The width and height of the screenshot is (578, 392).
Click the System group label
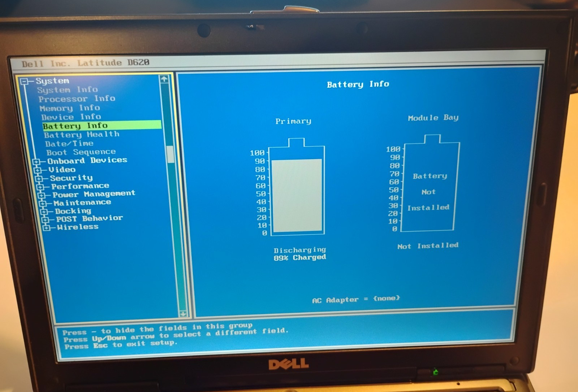pyautogui.click(x=52, y=81)
